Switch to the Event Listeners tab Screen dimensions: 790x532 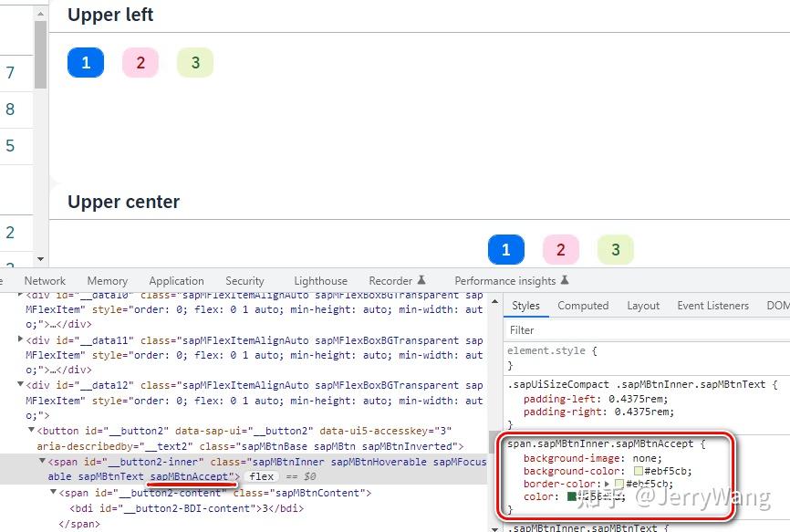pyautogui.click(x=712, y=305)
